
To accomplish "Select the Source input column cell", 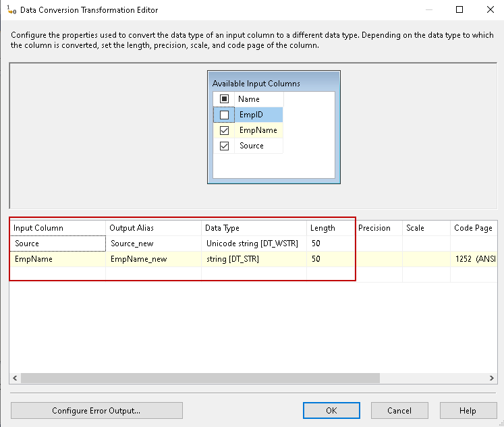I will pos(58,244).
